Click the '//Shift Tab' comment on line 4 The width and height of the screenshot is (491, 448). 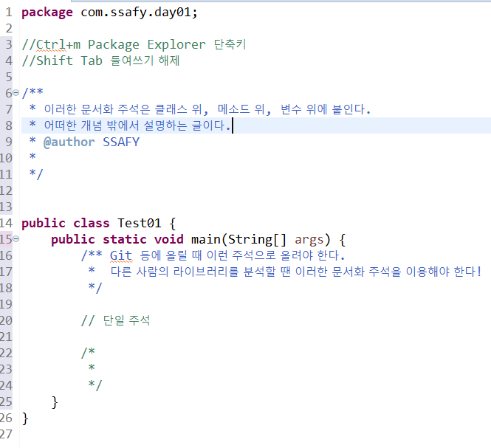point(62,61)
